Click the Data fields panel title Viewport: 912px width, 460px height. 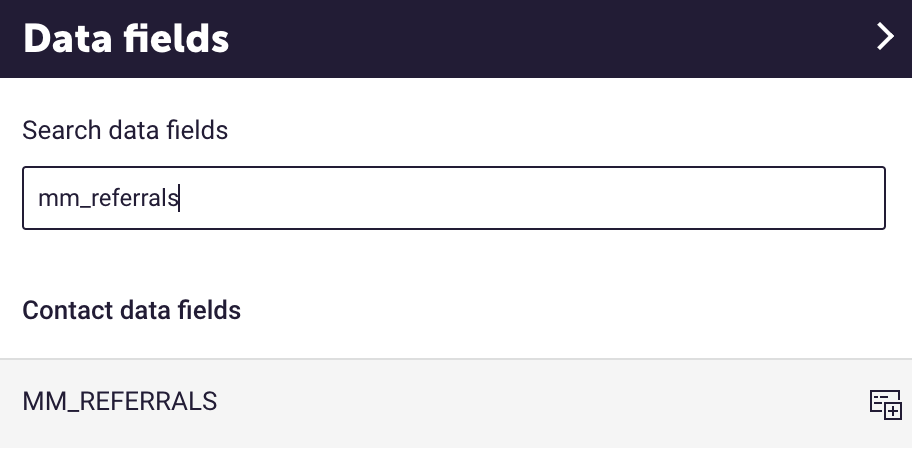(126, 38)
